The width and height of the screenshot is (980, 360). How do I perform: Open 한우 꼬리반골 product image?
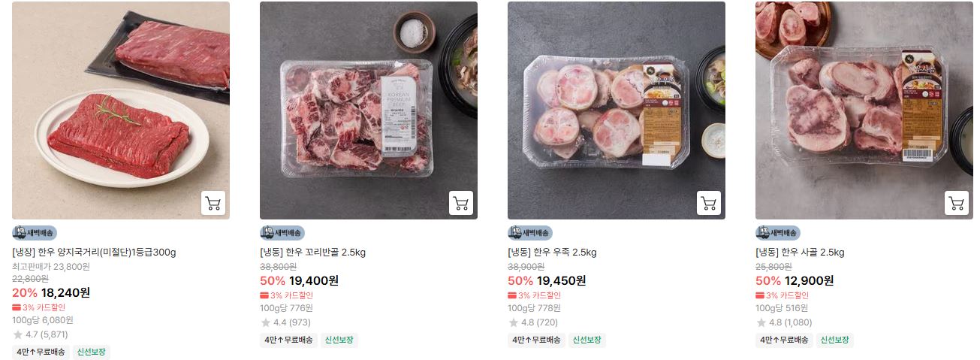point(369,110)
